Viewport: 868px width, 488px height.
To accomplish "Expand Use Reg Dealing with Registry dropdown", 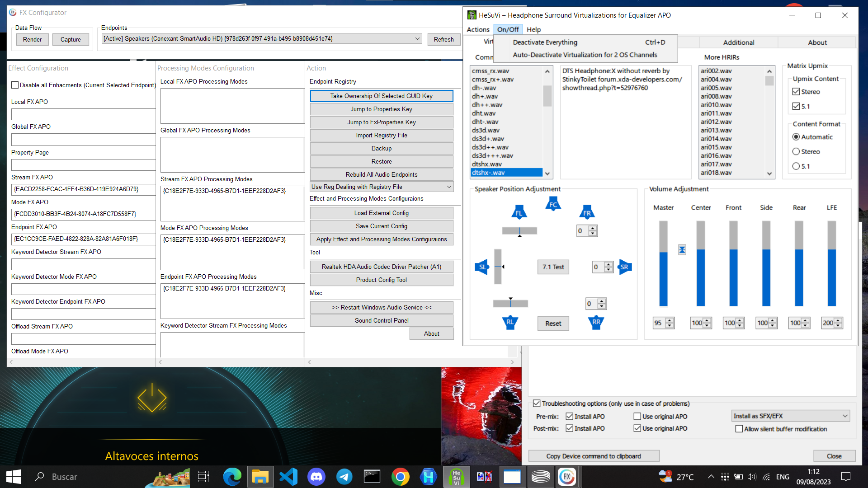I will click(x=449, y=187).
